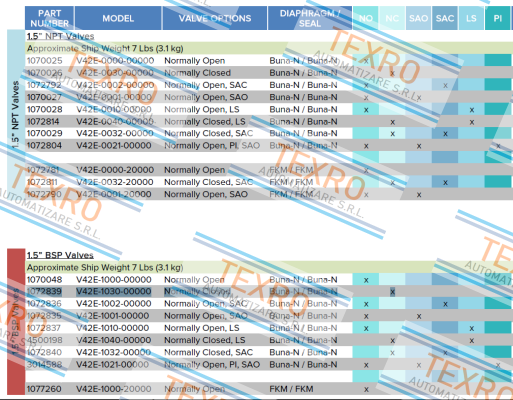Click model V42E-0002-00000

click(115, 85)
